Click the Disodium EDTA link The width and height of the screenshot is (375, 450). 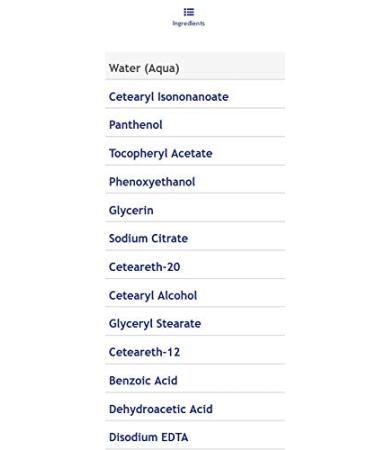click(148, 437)
